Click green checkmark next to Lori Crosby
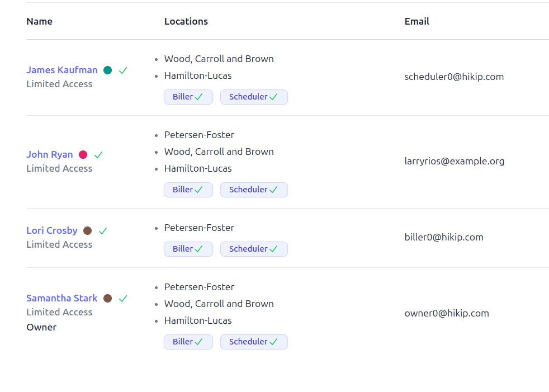The width and height of the screenshot is (549, 392). (x=103, y=231)
